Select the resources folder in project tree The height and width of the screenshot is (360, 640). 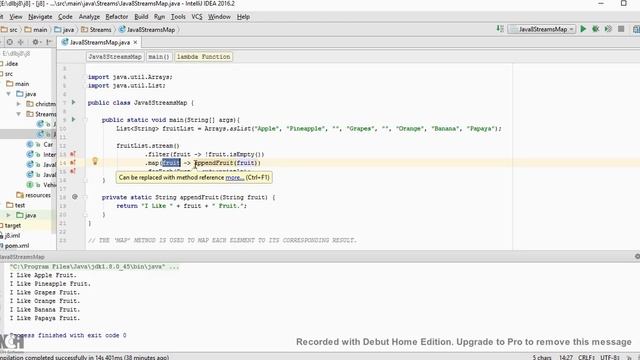coord(33,195)
